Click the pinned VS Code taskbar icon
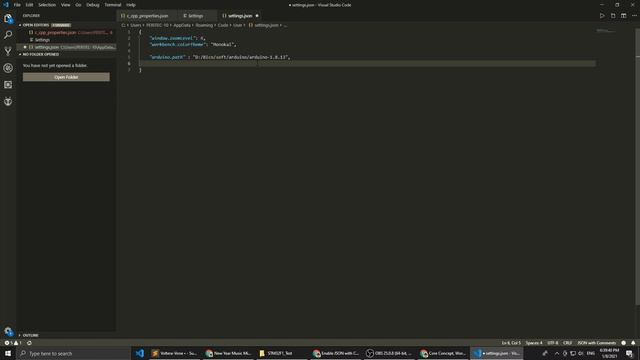Screen dimensions: 640x360 140,353
